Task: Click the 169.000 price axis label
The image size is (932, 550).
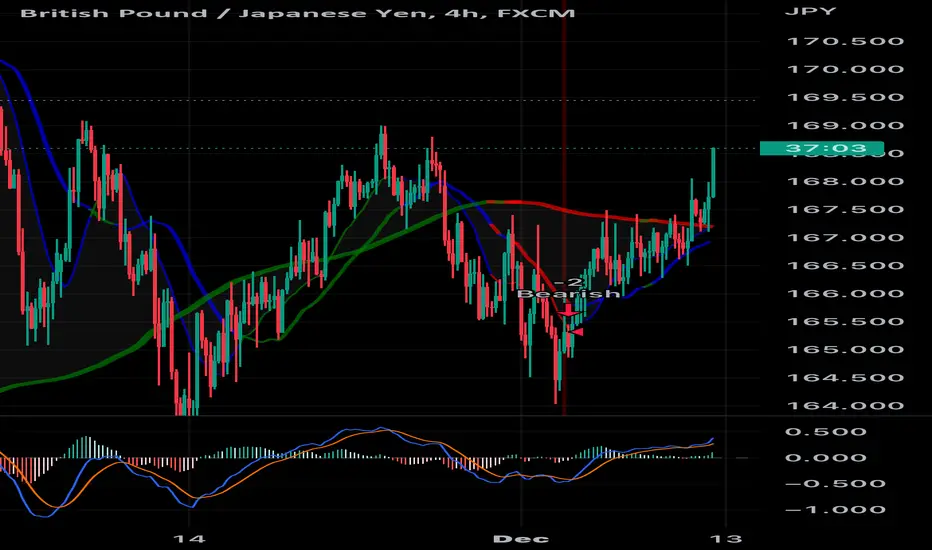Action: tap(845, 125)
